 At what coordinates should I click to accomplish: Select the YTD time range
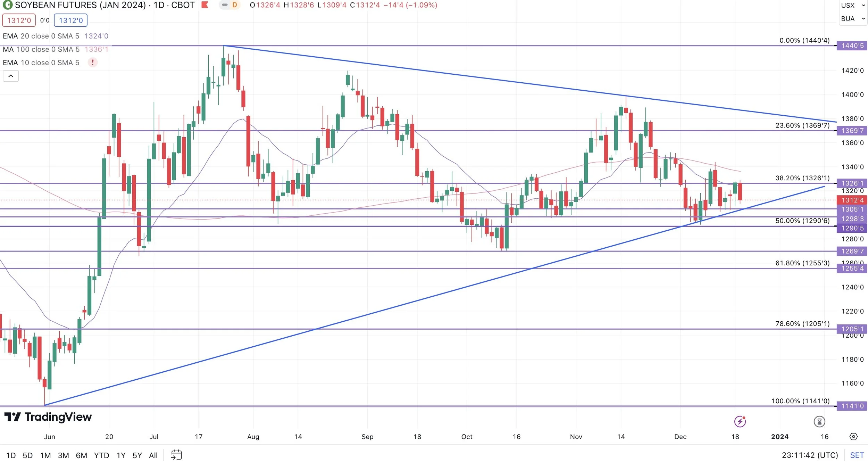coord(101,455)
